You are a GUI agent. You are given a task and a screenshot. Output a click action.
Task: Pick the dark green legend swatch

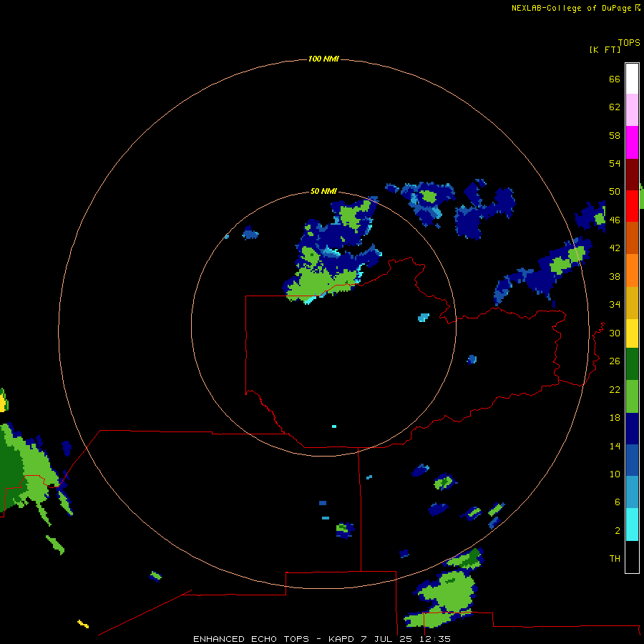click(x=632, y=364)
